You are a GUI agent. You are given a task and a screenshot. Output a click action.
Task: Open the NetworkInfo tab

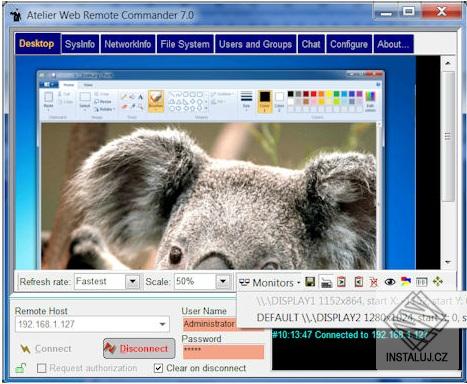[x=128, y=44]
